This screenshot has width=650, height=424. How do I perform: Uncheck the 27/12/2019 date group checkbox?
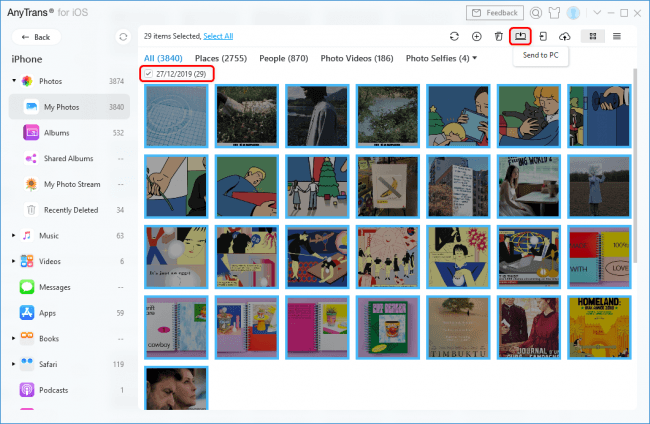(x=149, y=74)
